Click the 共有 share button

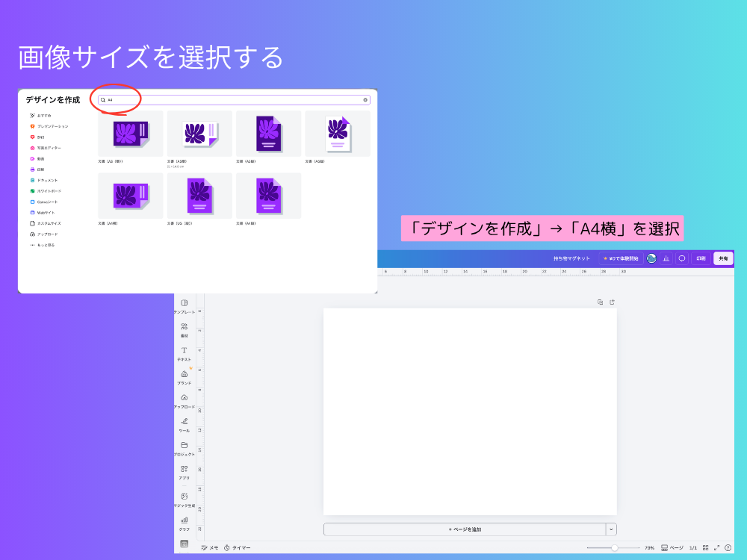point(723,258)
